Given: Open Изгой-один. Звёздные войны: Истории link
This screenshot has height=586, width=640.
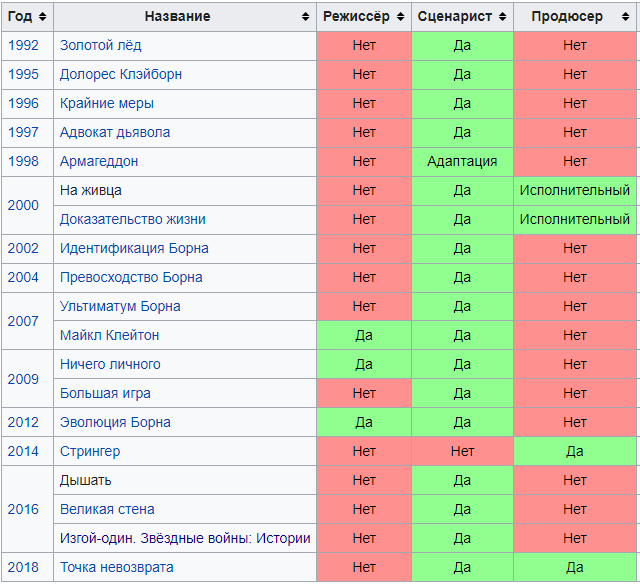Looking at the screenshot, I should tap(185, 538).
